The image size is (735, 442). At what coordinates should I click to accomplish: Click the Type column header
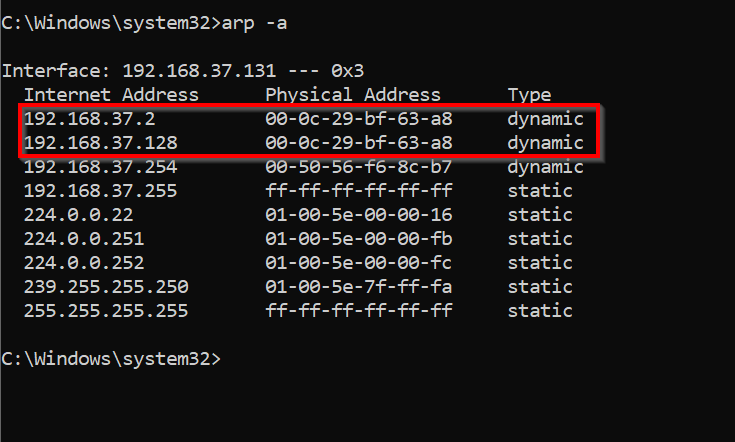coord(529,95)
